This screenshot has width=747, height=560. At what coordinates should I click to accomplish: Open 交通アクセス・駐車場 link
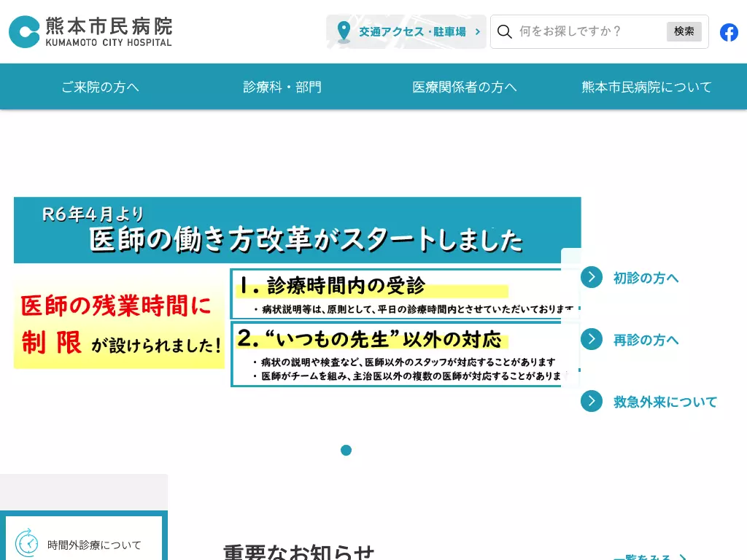coord(406,31)
